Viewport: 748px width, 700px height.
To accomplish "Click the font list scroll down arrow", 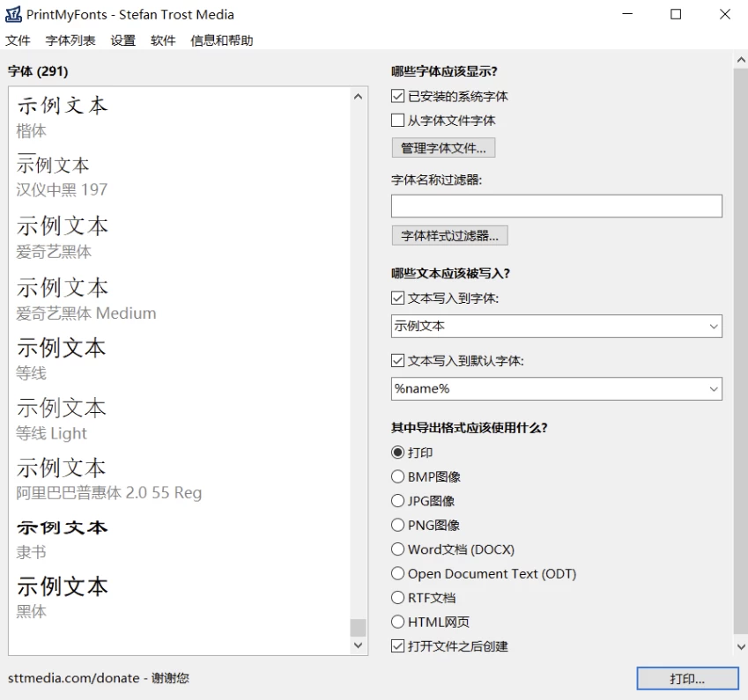I will click(x=358, y=645).
